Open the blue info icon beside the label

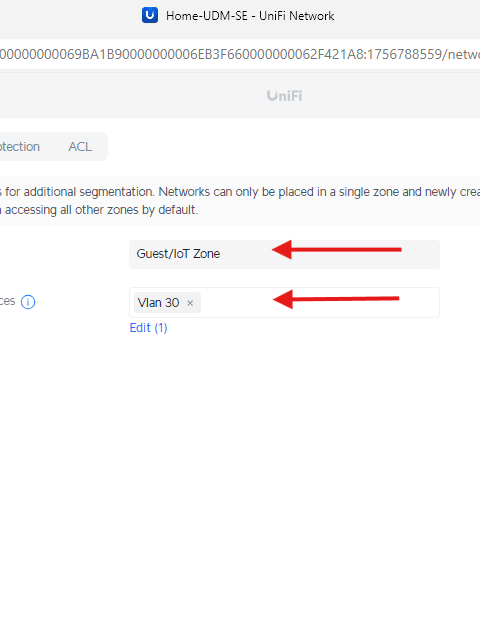pos(28,302)
